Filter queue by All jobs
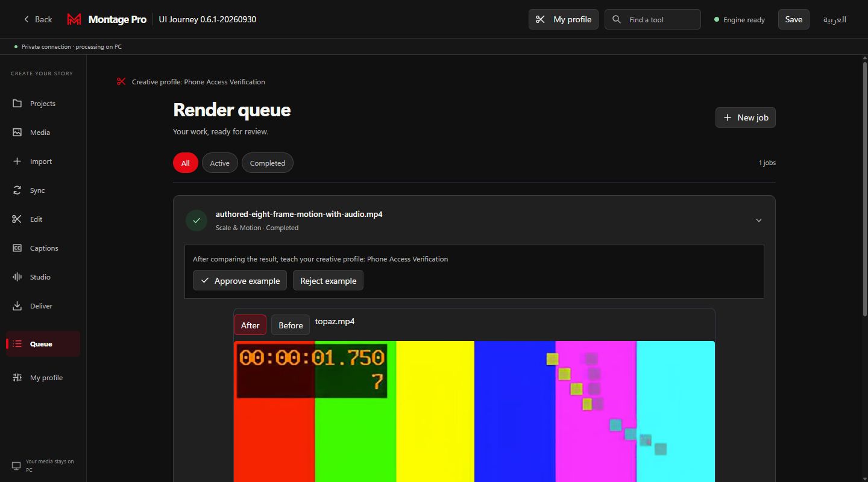This screenshot has height=482, width=868. [186, 163]
